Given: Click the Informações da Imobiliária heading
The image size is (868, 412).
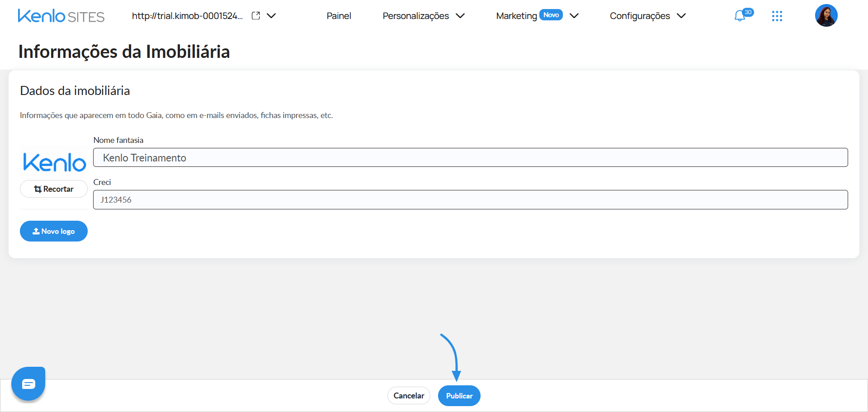Looking at the screenshot, I should coord(124,52).
